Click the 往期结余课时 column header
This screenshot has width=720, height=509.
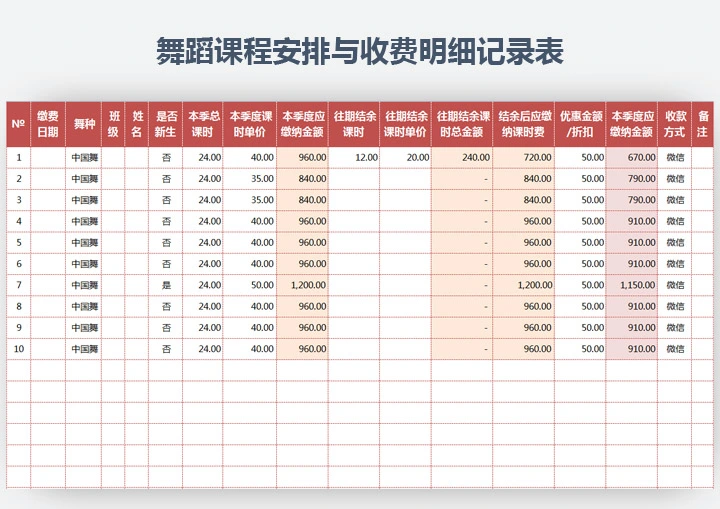(x=354, y=124)
